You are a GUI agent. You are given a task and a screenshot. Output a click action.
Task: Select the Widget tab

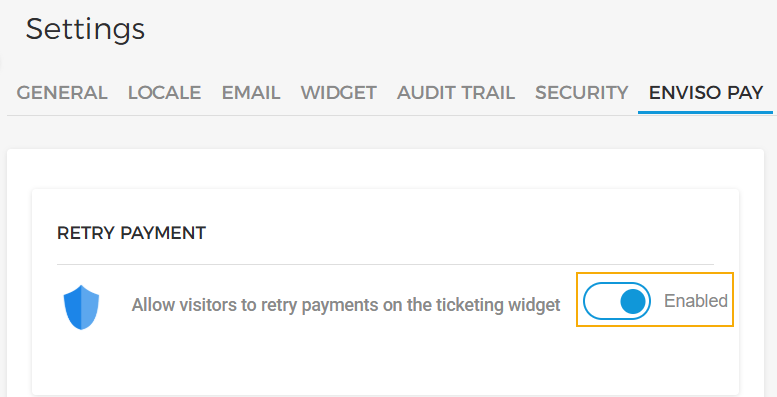pyautogui.click(x=338, y=93)
